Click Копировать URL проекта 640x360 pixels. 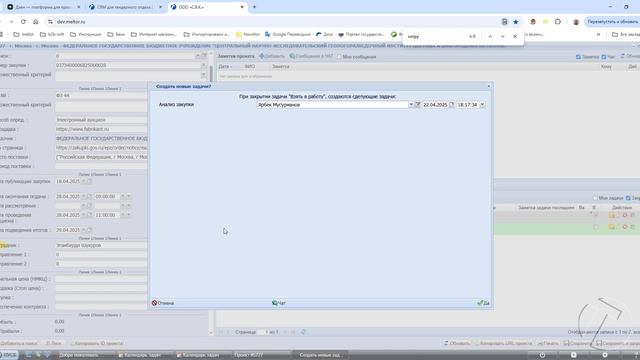(x=503, y=343)
